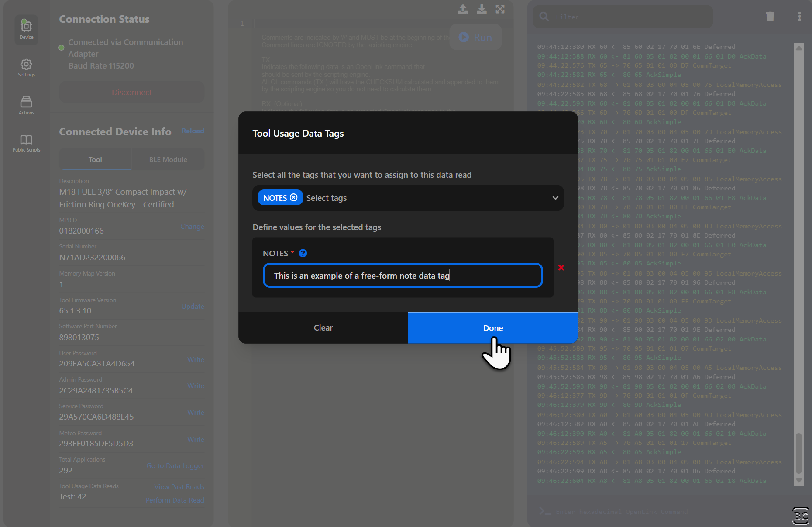Click Write next to User Password

click(x=196, y=359)
